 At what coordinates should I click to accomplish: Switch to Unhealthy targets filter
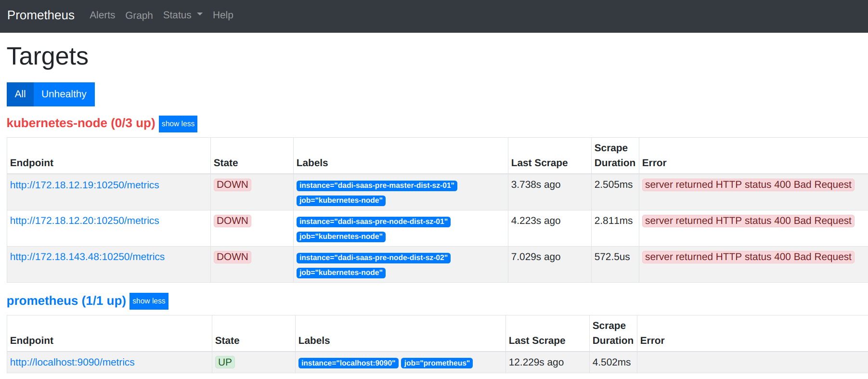[64, 94]
